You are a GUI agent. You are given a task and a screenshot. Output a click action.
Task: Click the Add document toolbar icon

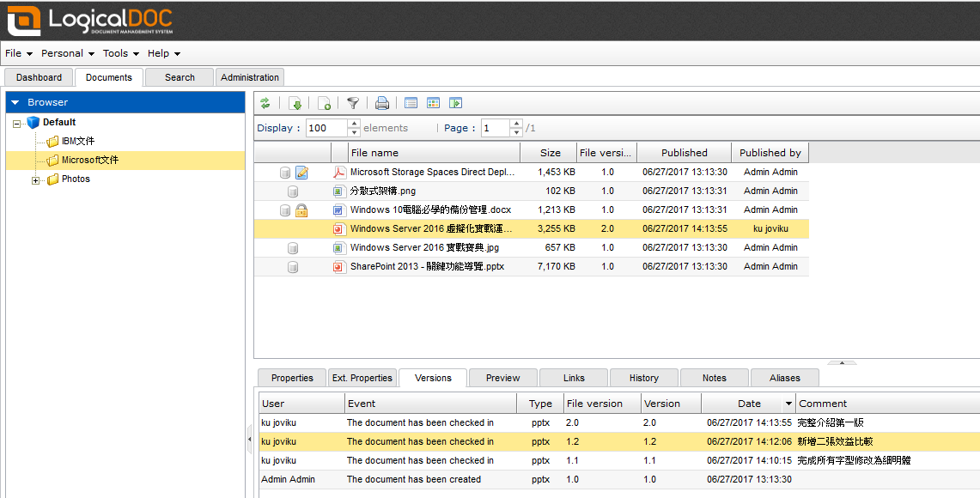324,103
